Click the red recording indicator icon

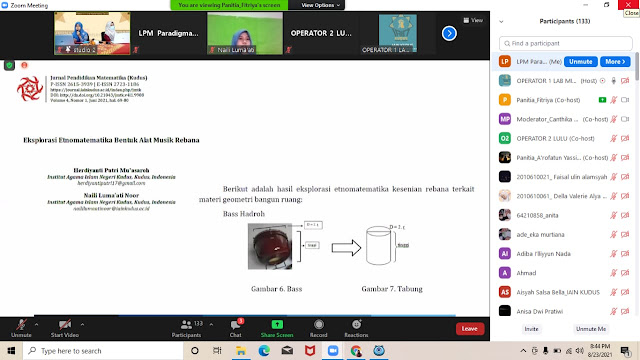pos(24,65)
